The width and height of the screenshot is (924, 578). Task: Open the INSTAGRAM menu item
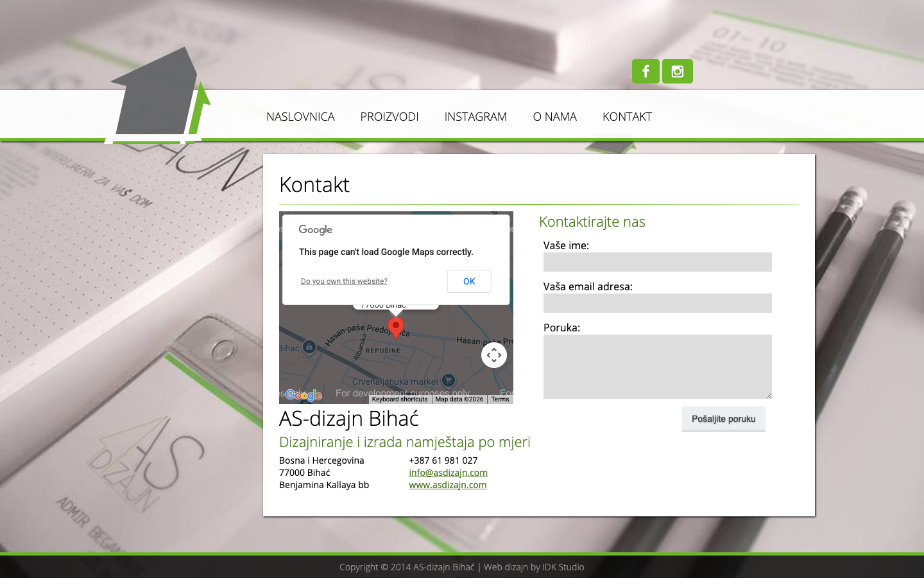[475, 116]
